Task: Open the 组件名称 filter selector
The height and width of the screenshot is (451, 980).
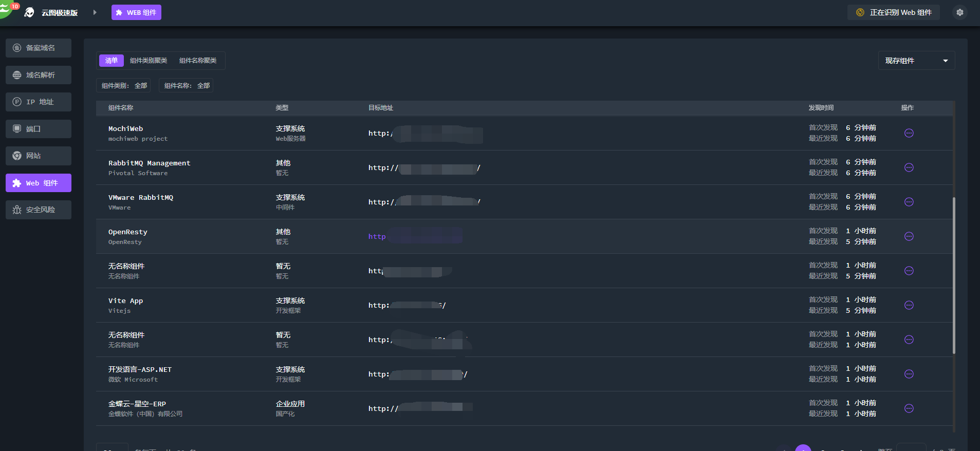Action: tap(187, 85)
